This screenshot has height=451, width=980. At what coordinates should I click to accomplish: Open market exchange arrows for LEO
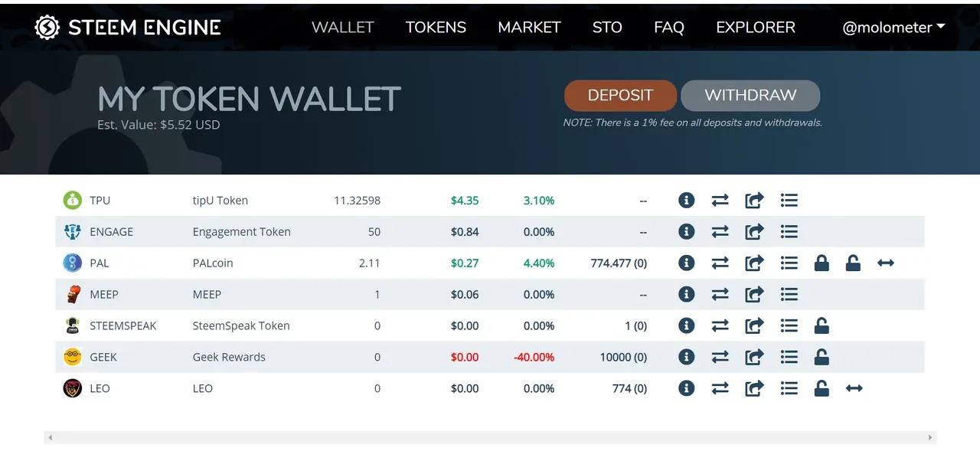tap(720, 389)
